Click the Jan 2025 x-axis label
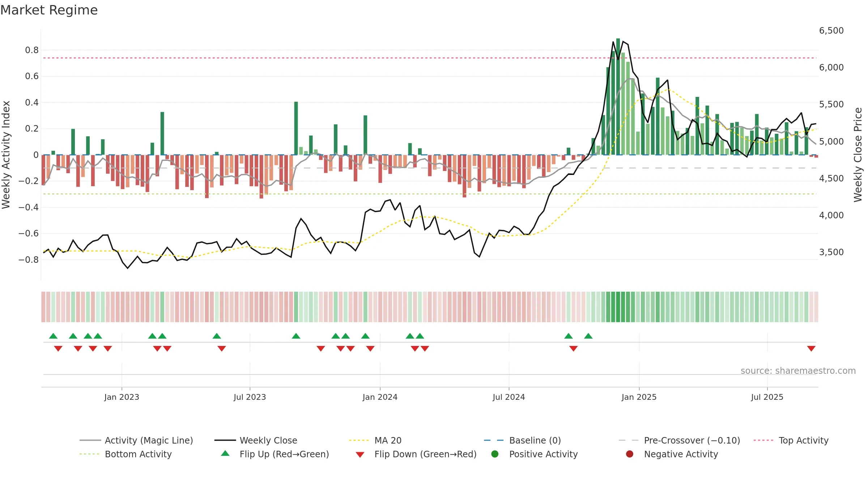Viewport: 868px width, 488px height. pos(639,397)
